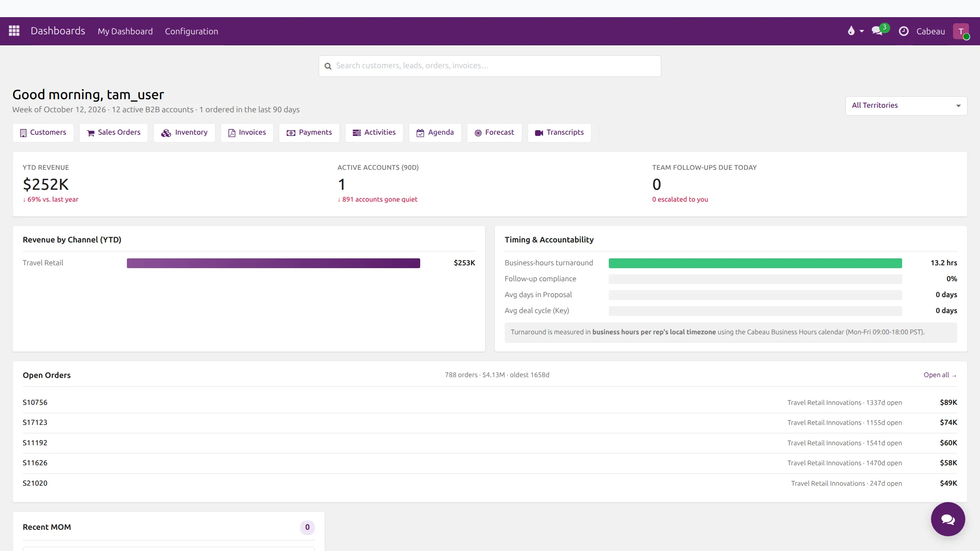Viewport: 980px width, 551px height.
Task: Open order S17123
Action: coord(35,422)
